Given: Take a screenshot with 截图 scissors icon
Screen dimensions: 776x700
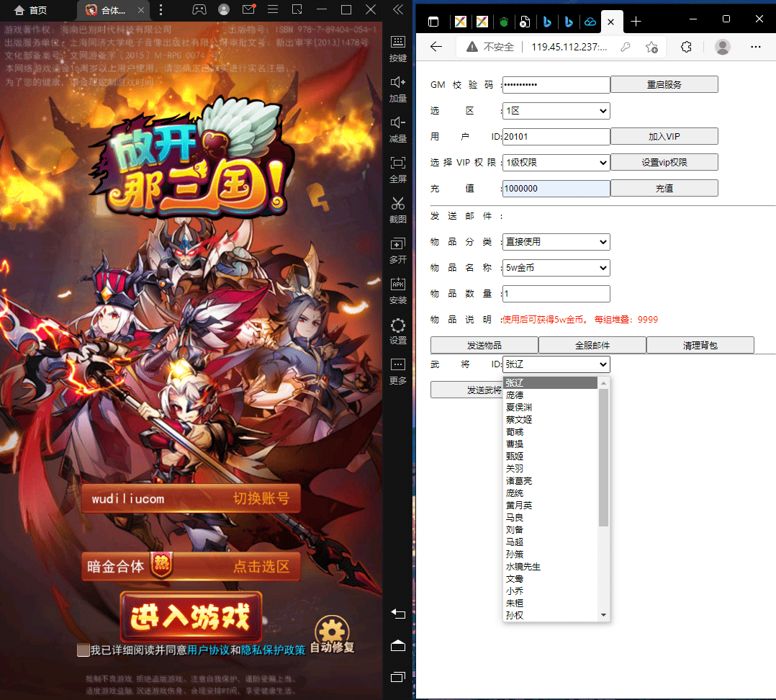Looking at the screenshot, I should (x=397, y=210).
